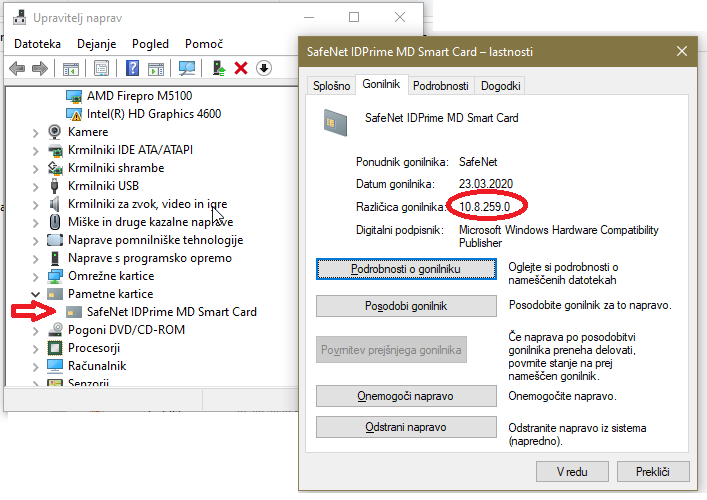Open the Pogled menu

(150, 44)
